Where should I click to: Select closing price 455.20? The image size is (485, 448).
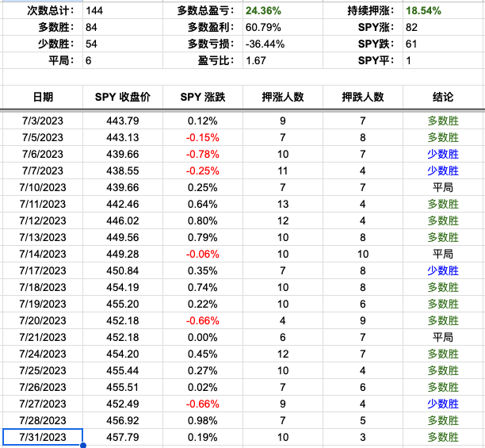click(123, 304)
